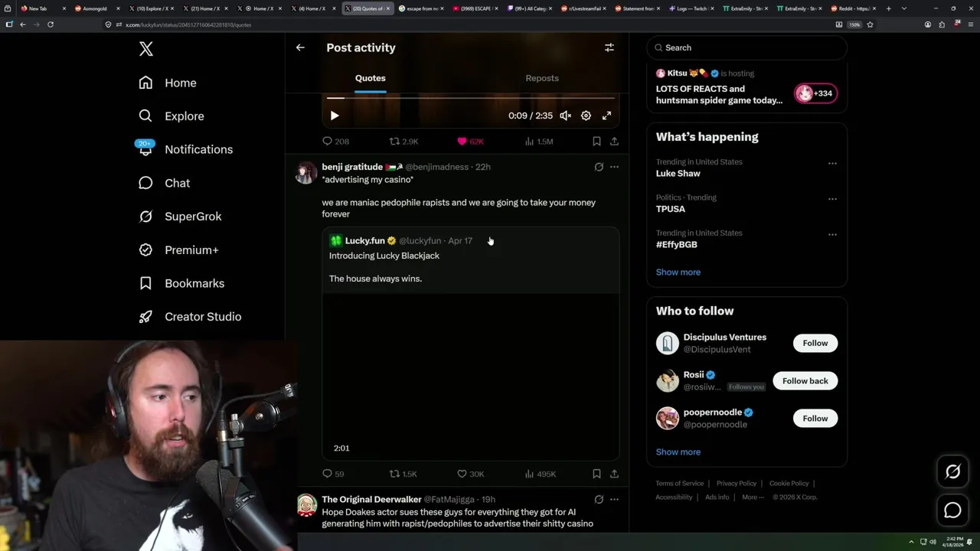The height and width of the screenshot is (551, 980).
Task: Switch to the Reposts tab
Action: click(542, 78)
